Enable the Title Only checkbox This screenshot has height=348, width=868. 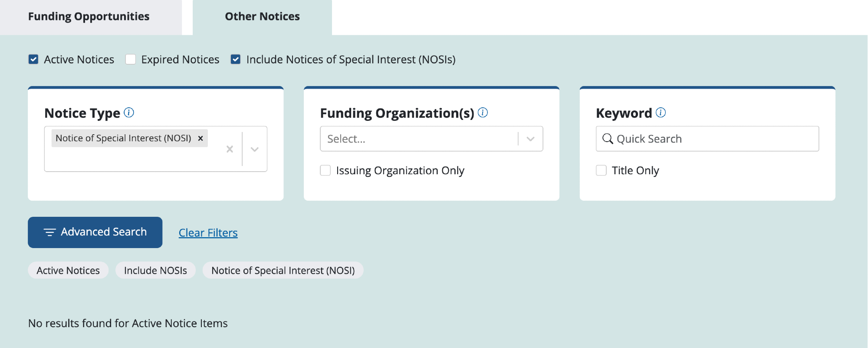click(x=601, y=170)
